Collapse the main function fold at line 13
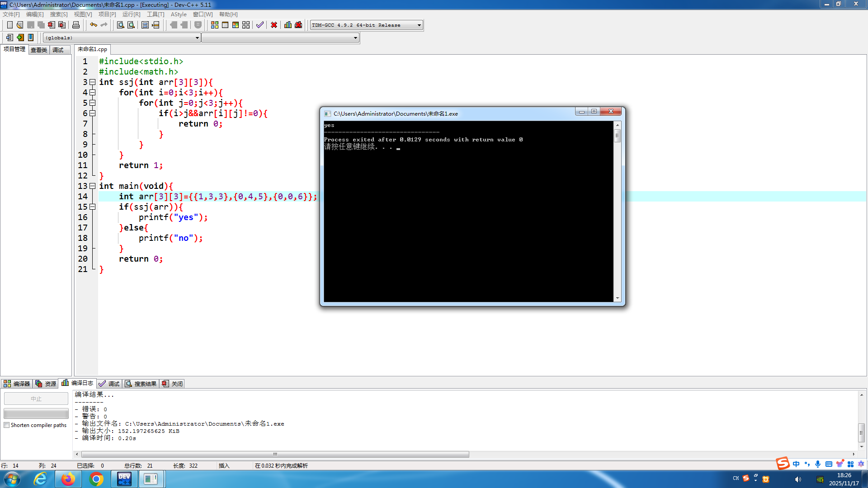 tap(93, 186)
